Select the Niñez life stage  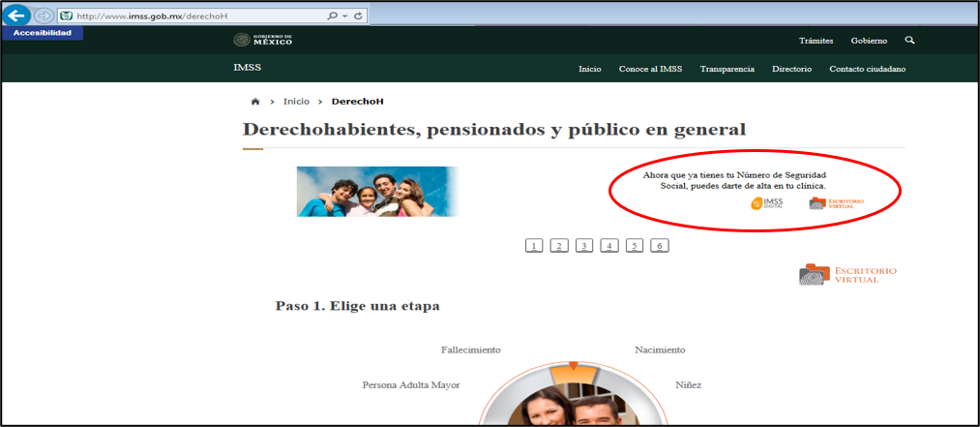click(x=688, y=385)
